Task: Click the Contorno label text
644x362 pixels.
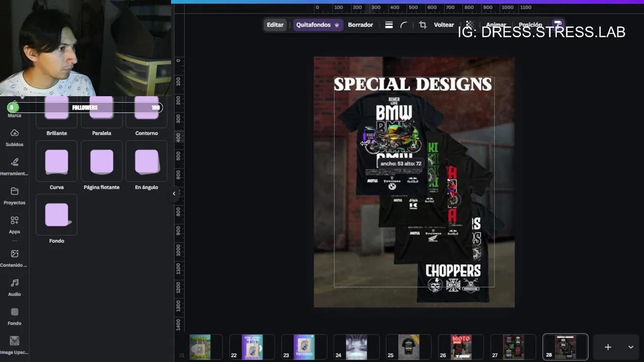Action: (x=146, y=133)
